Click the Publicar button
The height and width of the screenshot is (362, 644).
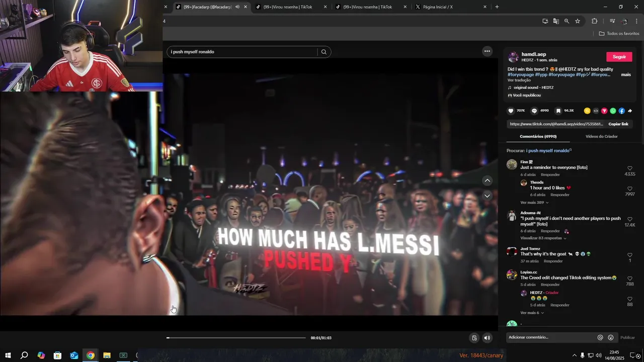(x=627, y=337)
